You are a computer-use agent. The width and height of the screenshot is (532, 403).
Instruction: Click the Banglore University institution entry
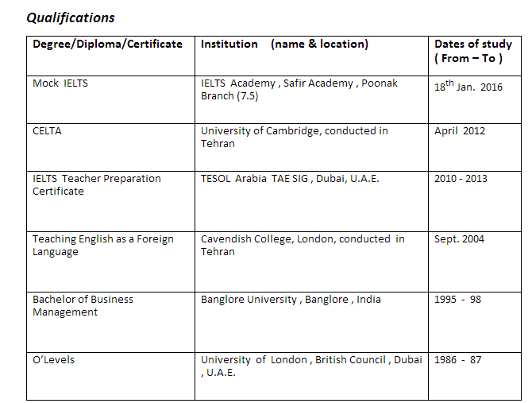click(x=291, y=300)
